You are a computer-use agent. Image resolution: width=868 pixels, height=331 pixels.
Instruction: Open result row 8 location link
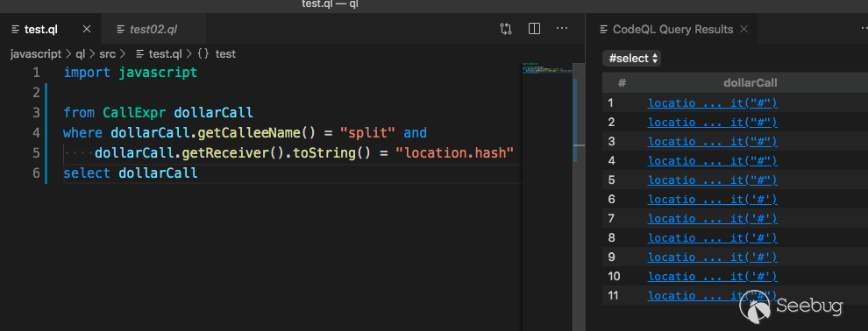pos(713,237)
